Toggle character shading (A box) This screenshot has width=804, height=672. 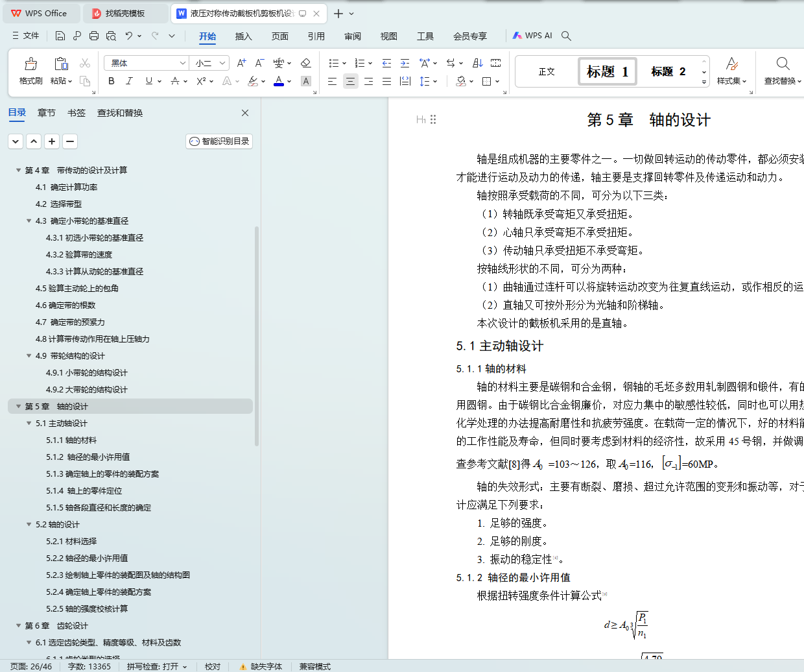[x=306, y=81]
